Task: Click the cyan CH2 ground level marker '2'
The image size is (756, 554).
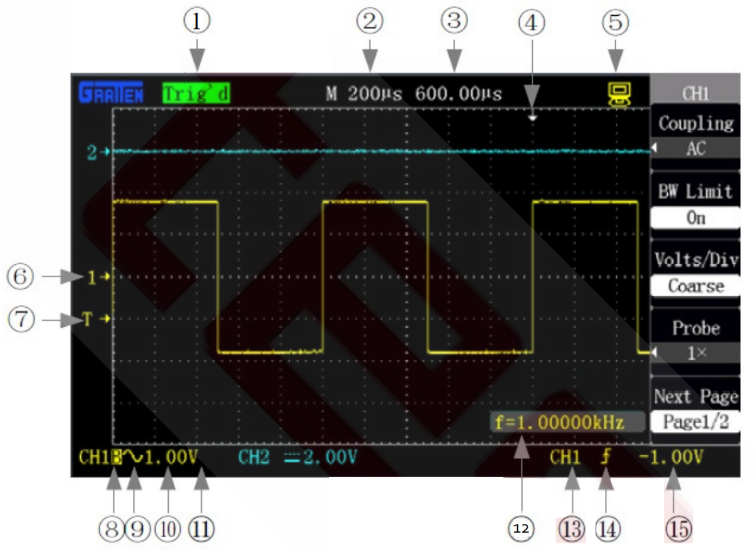Action: tap(98, 152)
